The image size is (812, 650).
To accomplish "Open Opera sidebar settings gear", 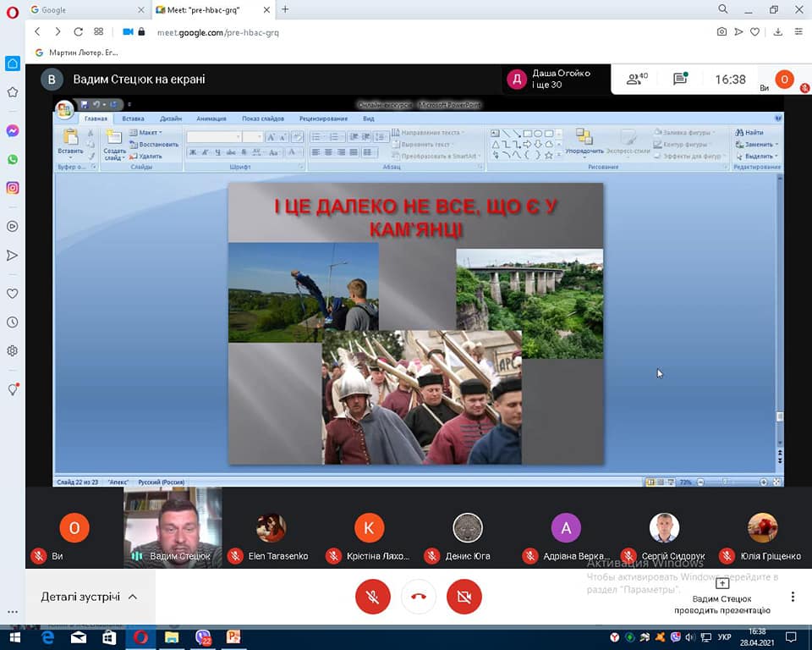I will [x=13, y=350].
